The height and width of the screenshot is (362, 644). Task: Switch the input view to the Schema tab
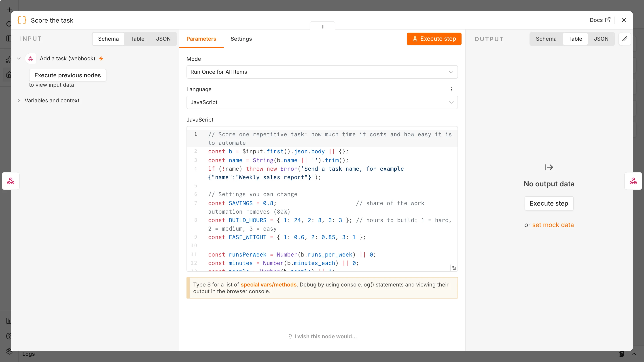108,39
